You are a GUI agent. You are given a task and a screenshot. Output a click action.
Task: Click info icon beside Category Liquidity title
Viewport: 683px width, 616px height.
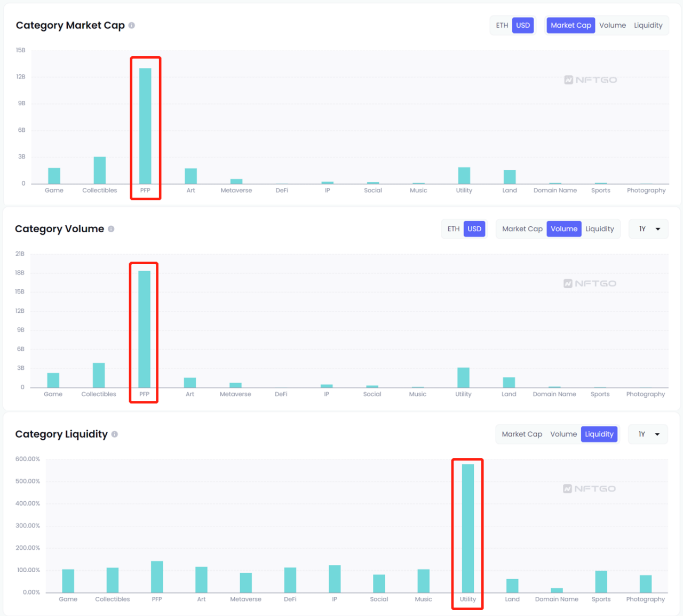coord(115,434)
